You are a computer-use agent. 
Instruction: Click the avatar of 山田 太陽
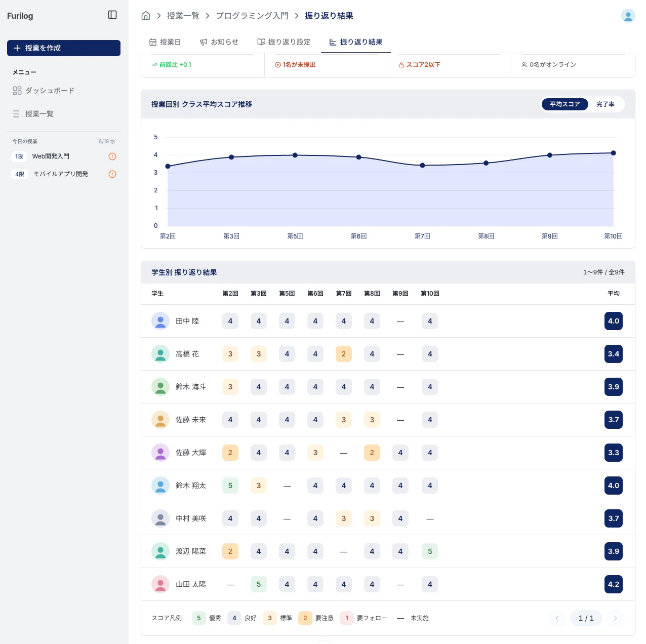pyautogui.click(x=160, y=584)
